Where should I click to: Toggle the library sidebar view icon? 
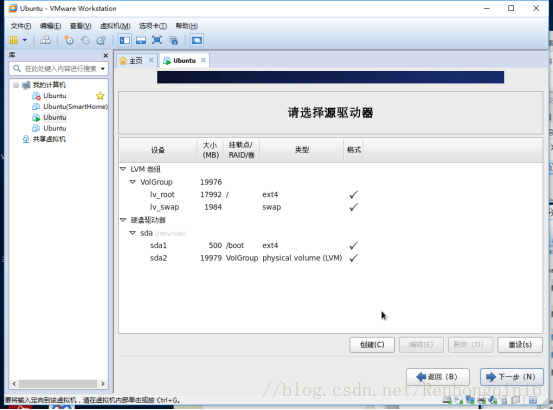point(124,40)
